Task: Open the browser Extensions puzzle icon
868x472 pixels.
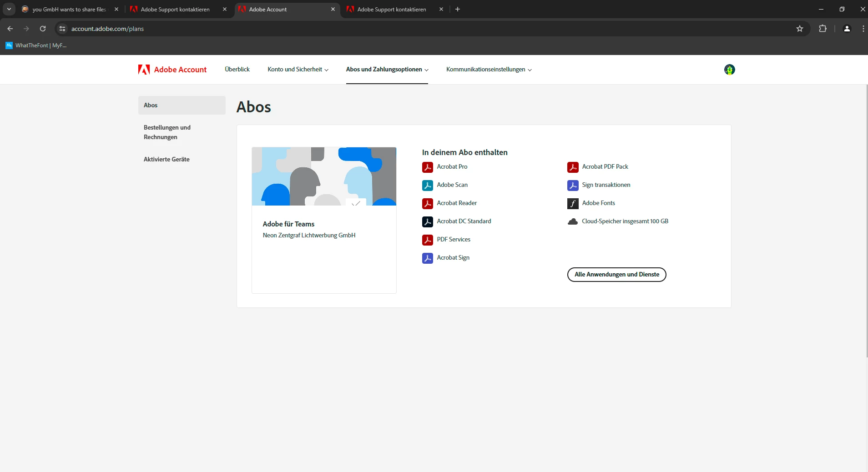Action: (823, 29)
